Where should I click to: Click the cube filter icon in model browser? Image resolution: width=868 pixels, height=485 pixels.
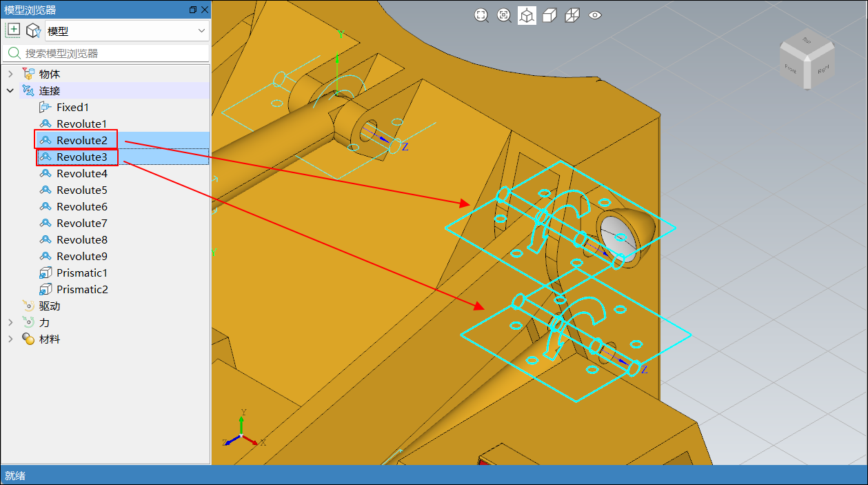coord(32,30)
